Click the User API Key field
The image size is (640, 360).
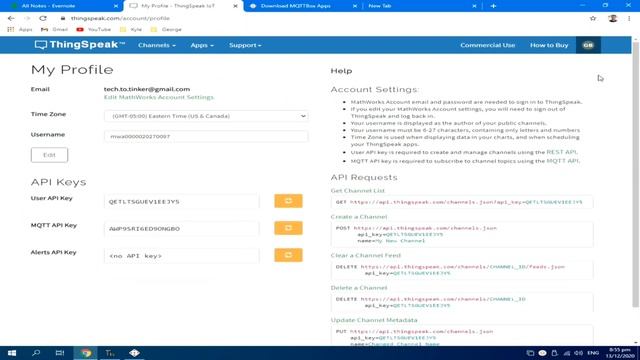pos(182,202)
